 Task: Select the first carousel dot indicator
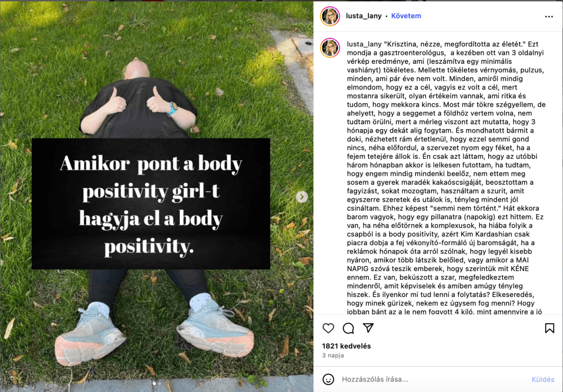pyautogui.click(x=154, y=383)
